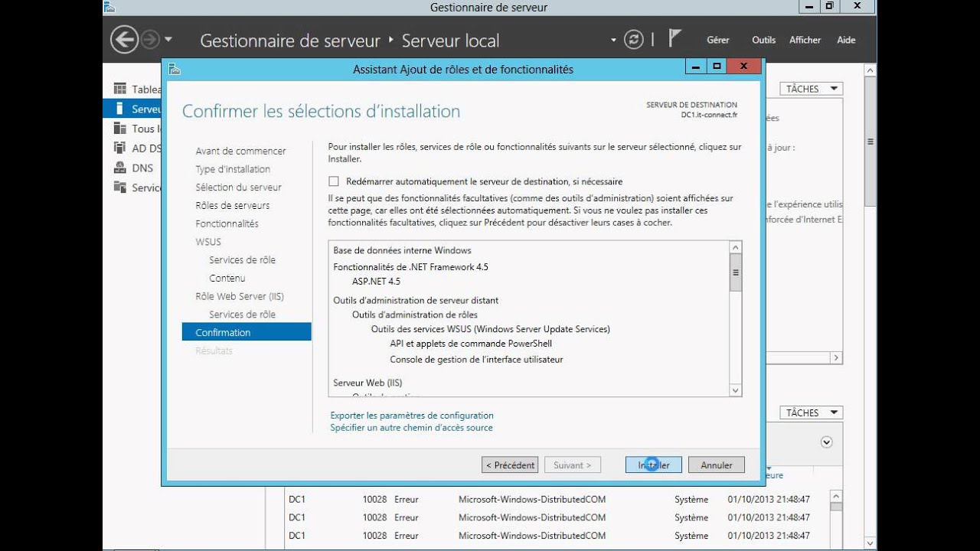Go to WSUS step

pos(208,242)
